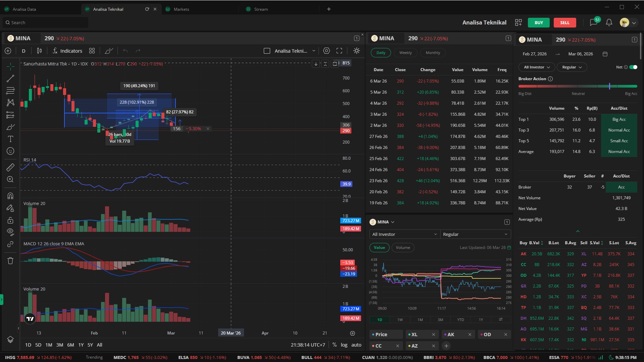
Task: Expand the Analisa Tekni layout dropdown
Action: (x=314, y=51)
